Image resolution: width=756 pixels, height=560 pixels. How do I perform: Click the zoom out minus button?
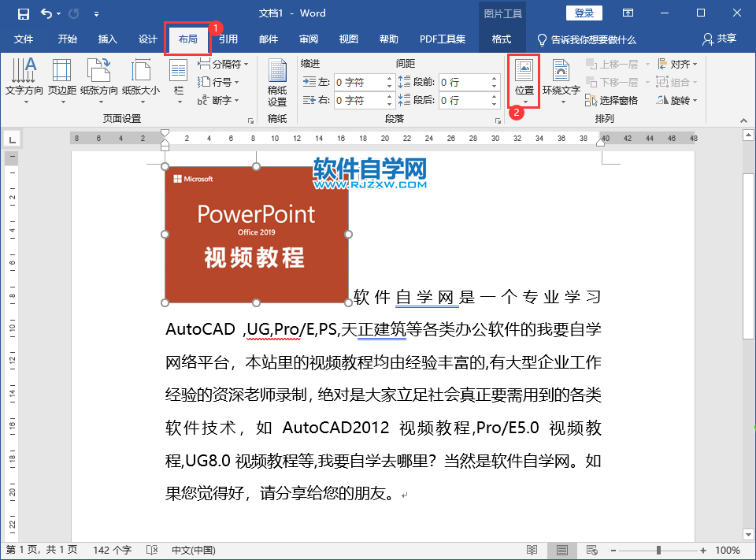click(613, 551)
